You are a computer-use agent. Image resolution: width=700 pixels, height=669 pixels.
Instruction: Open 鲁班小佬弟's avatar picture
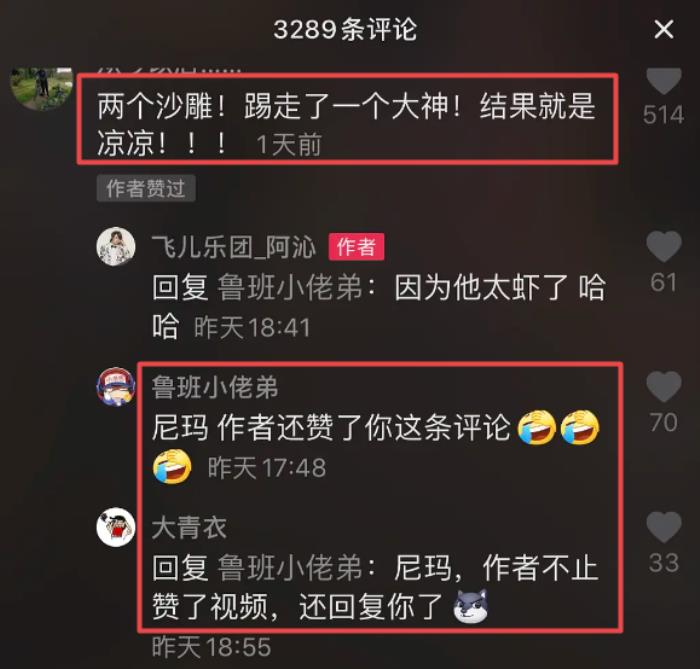(116, 386)
